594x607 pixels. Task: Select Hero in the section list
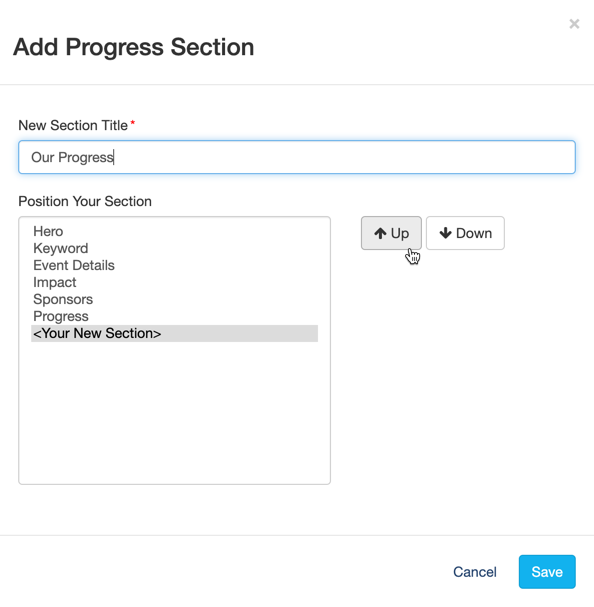click(x=174, y=231)
